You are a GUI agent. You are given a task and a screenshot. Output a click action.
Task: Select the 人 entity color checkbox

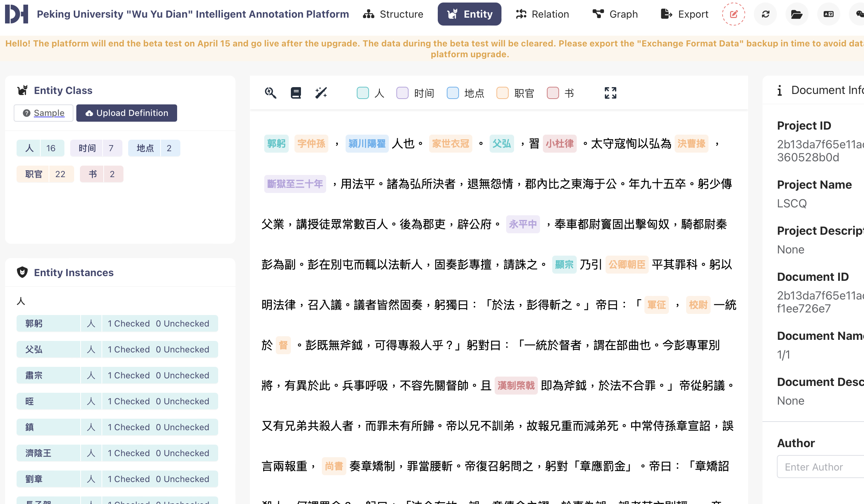(x=363, y=93)
